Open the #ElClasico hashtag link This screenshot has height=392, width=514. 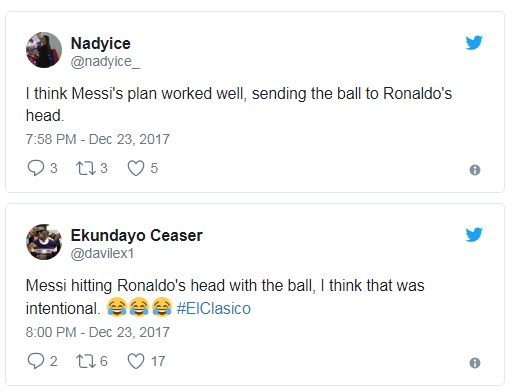click(214, 308)
